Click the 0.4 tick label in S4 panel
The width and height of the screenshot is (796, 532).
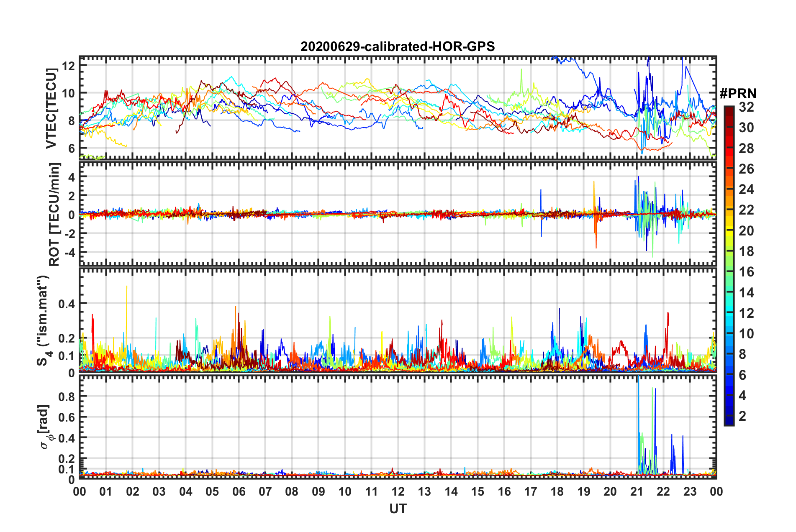click(66, 304)
